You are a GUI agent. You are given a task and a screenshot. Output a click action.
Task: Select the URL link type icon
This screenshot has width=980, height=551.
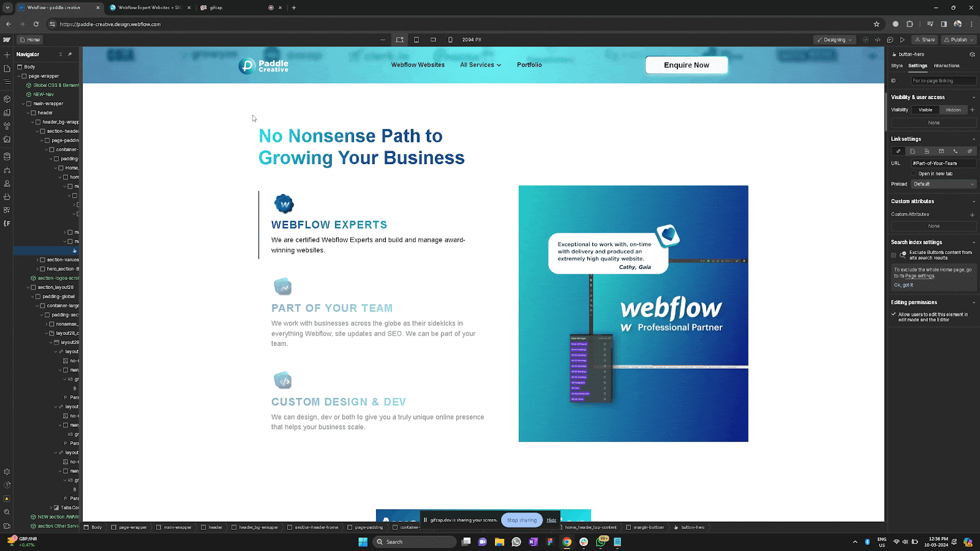point(899,151)
